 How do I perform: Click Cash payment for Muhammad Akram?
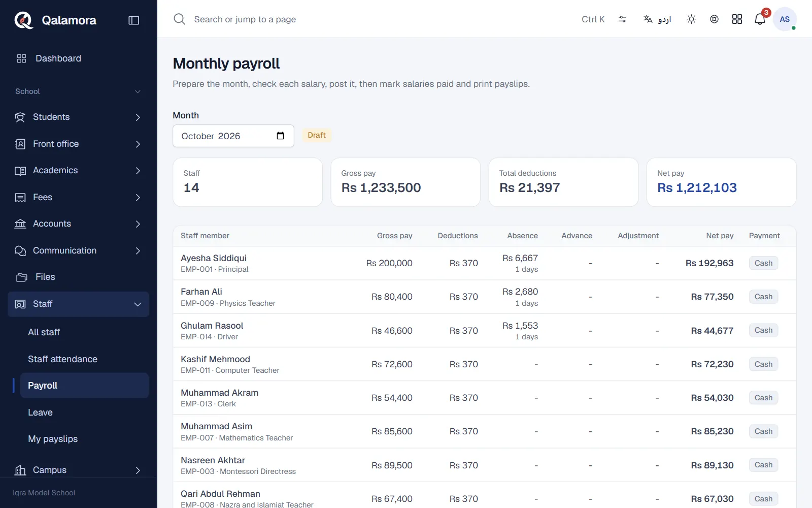tap(763, 398)
